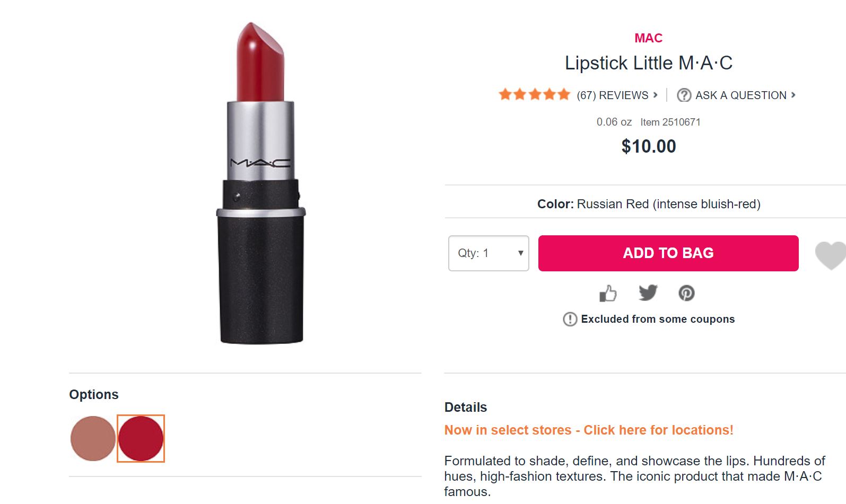Pin the product using the Pinterest icon
Viewport: 846px width, 504px height.
point(686,293)
